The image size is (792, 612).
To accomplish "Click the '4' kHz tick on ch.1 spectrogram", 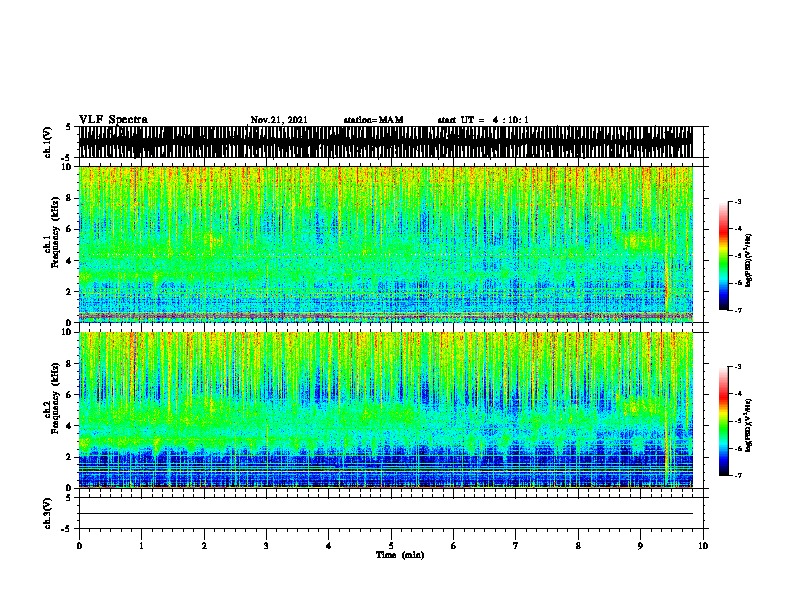I will (x=70, y=261).
